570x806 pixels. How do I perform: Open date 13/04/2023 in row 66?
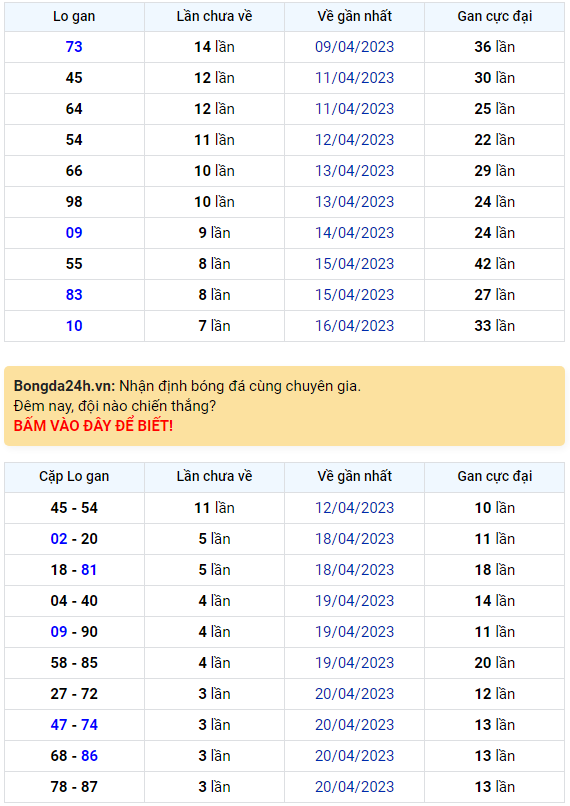(x=355, y=171)
